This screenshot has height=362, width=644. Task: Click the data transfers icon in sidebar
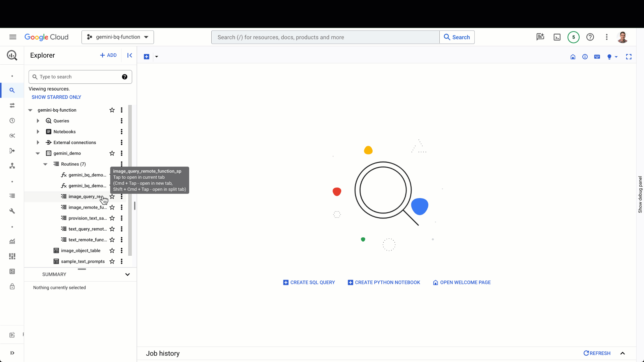click(x=12, y=106)
